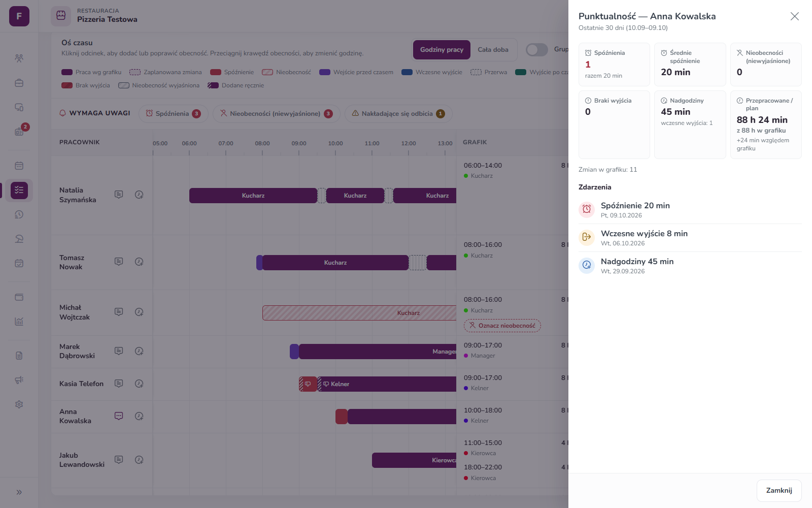Open comment icon for Kasia Telefon
This screenshot has height=508, width=812.
(x=119, y=384)
